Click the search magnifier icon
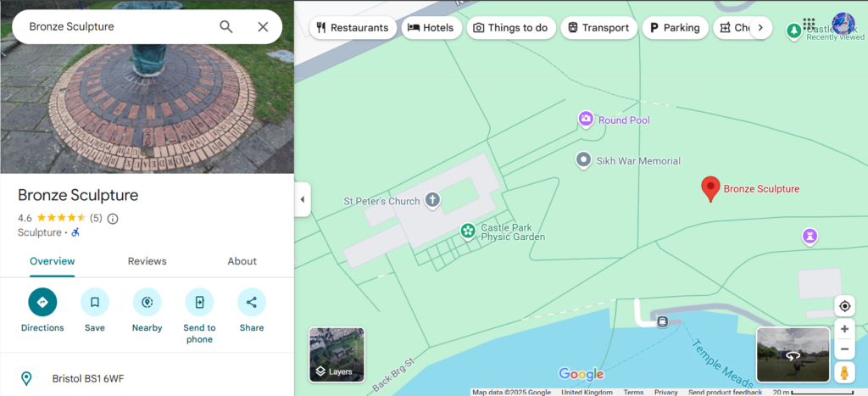 (225, 26)
